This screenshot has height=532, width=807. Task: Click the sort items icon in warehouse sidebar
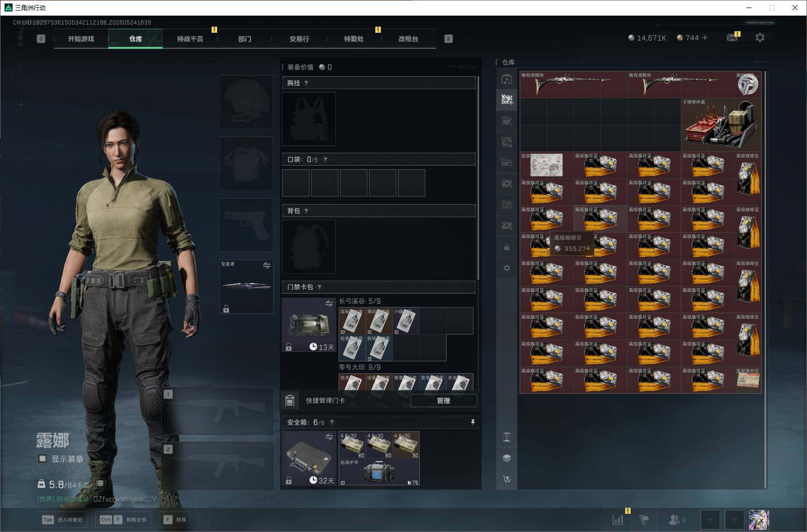(507, 479)
